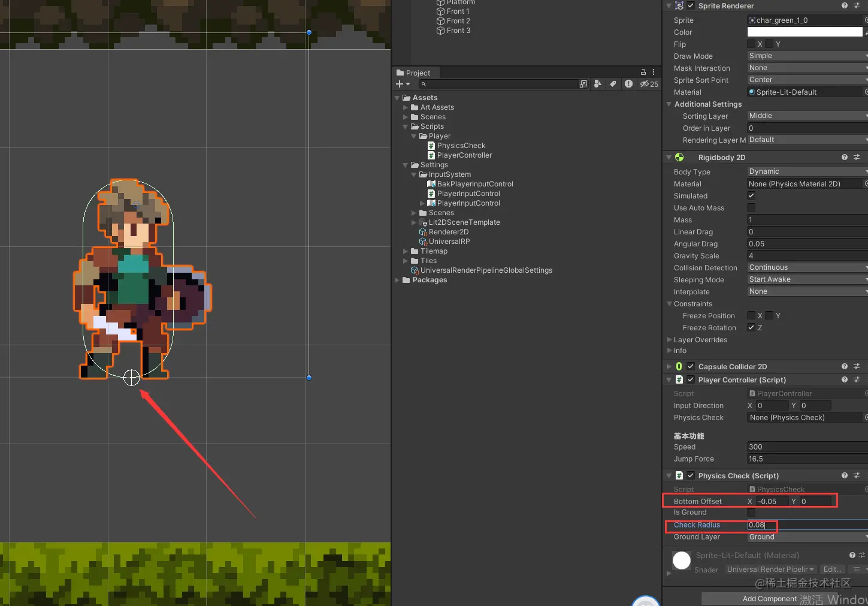Uncheck Freeze Rotation Z checkbox
Image resolution: width=868 pixels, height=606 pixels.
coord(751,328)
